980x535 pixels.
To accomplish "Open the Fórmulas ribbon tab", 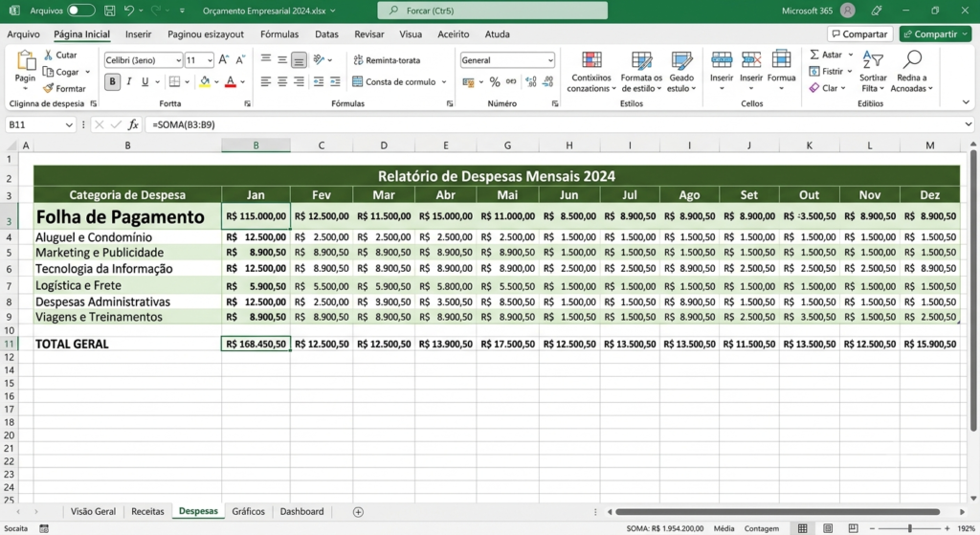I will click(x=279, y=34).
